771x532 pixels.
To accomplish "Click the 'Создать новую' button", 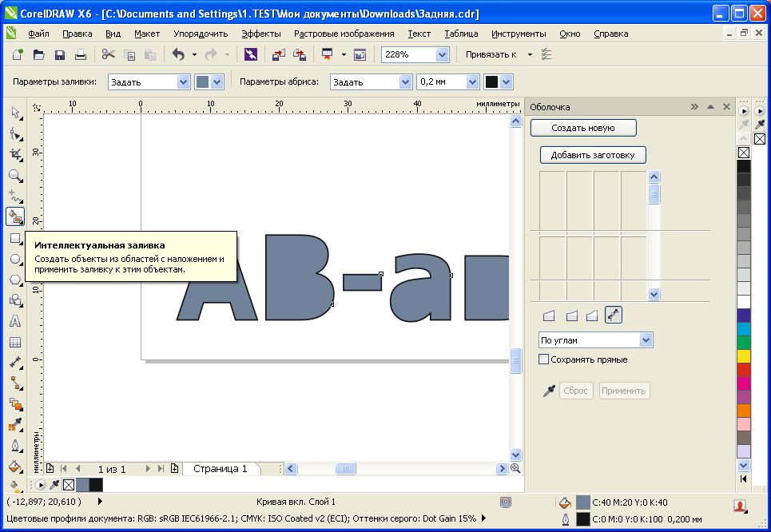I will click(x=583, y=128).
